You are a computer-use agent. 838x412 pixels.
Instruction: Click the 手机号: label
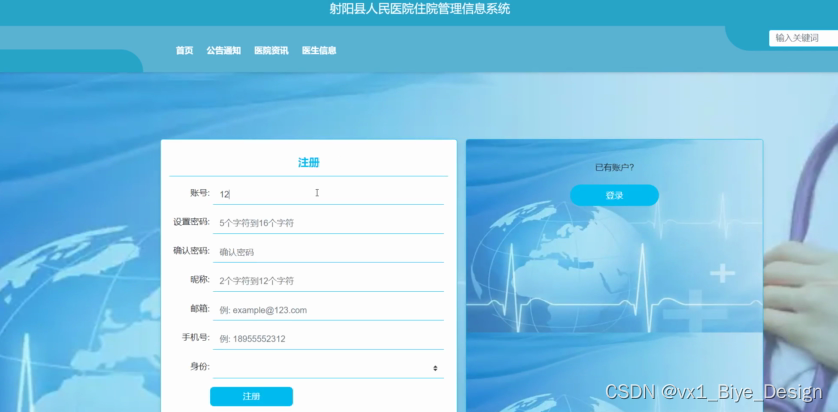(x=196, y=337)
